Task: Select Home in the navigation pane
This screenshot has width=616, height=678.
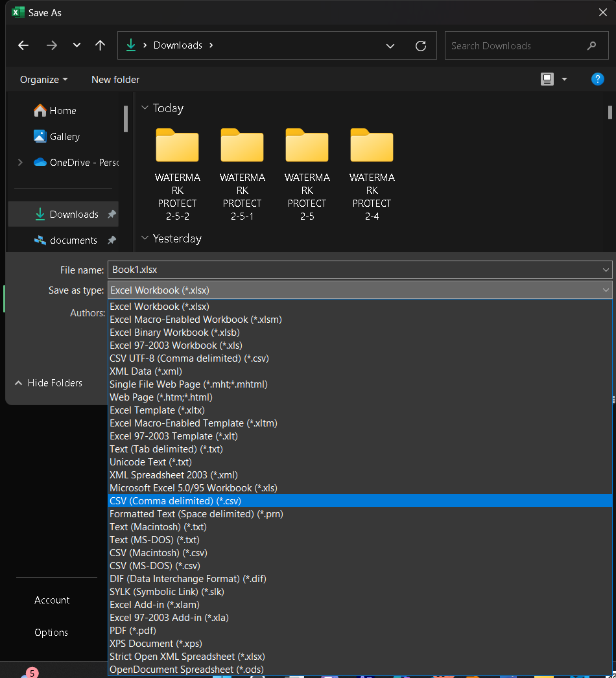Action: click(x=63, y=111)
